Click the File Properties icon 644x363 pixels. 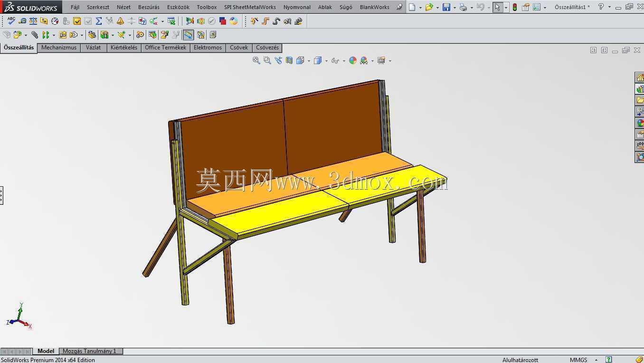point(526,7)
